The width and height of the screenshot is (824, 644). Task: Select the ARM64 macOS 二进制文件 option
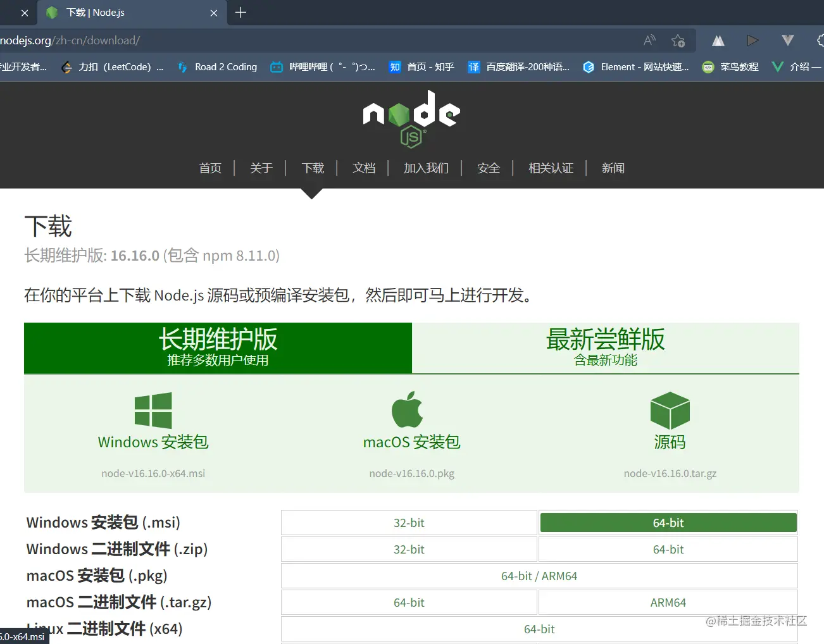[x=668, y=602]
